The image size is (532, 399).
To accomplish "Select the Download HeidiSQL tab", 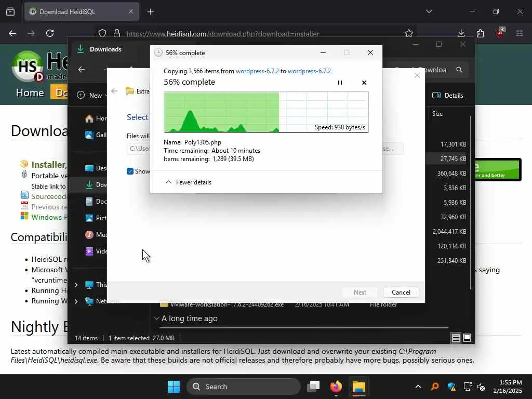I will pos(82,11).
